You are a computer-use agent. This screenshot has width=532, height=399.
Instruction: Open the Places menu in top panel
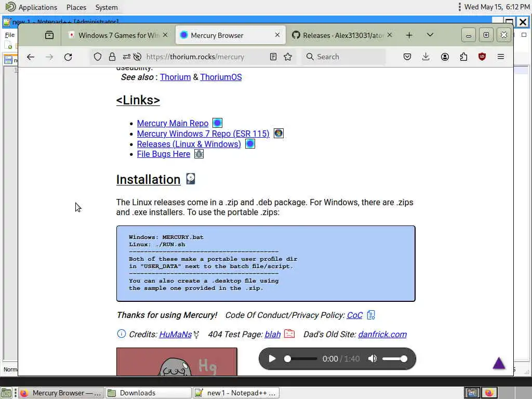pyautogui.click(x=76, y=7)
